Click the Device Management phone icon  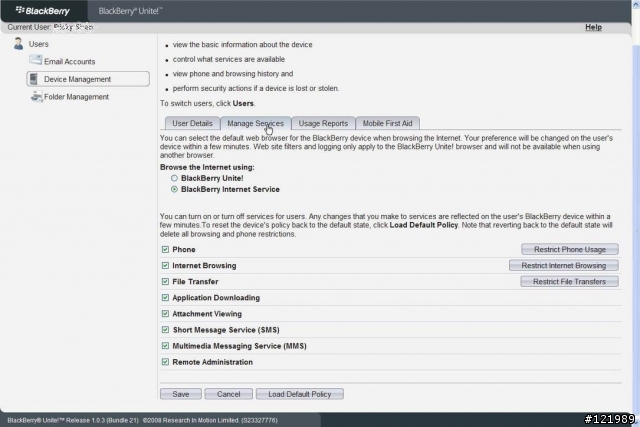(x=34, y=79)
